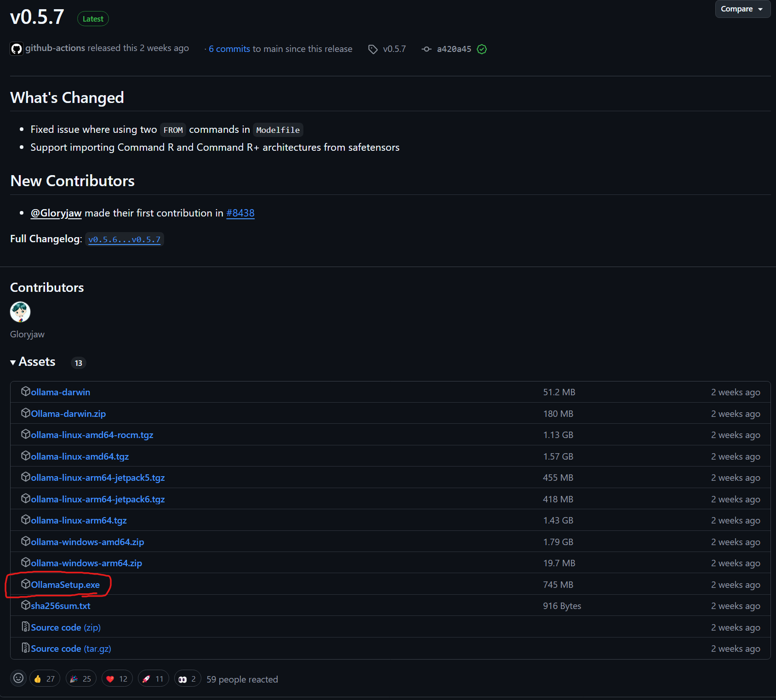Click the package icon for ollama-linux-arm64-jetpack6.tgz

(26, 499)
